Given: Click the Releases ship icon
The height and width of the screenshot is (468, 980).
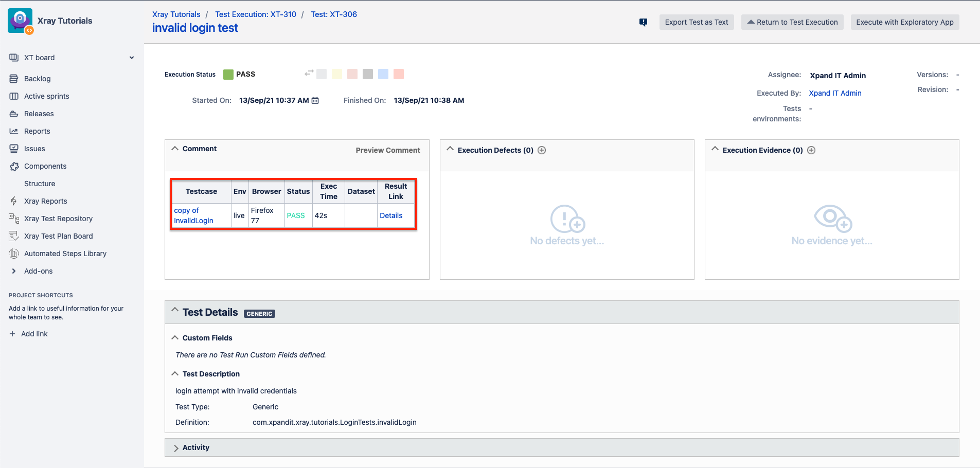Looking at the screenshot, I should [x=14, y=114].
